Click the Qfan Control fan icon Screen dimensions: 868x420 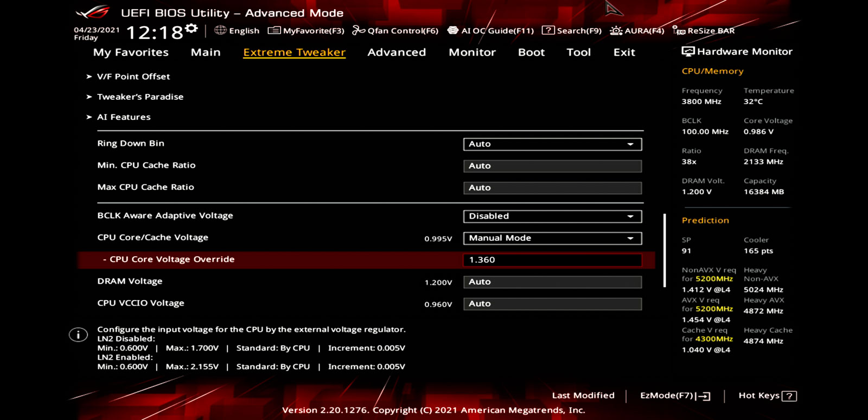[x=359, y=30]
